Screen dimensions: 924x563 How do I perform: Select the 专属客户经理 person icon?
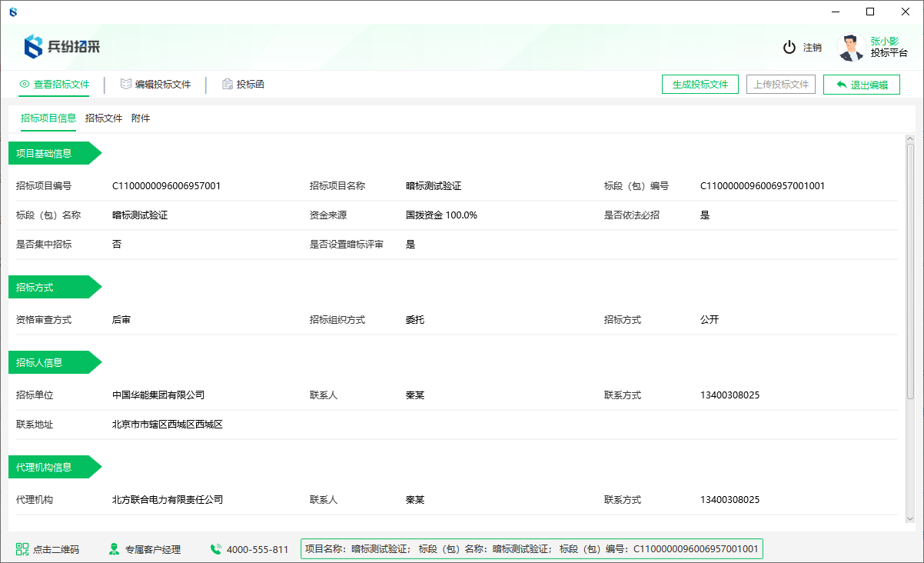[x=116, y=548]
